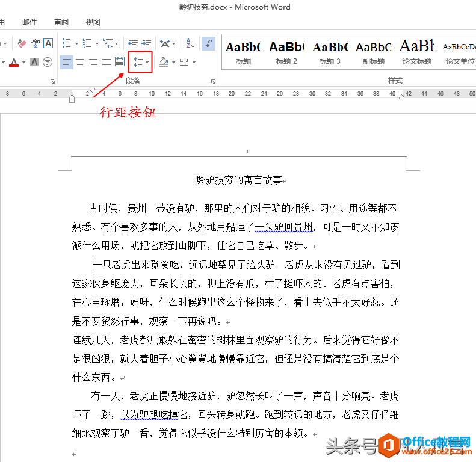Open line spacing dropdown arrow
Viewport: 476px width, 462px height.
click(x=147, y=62)
